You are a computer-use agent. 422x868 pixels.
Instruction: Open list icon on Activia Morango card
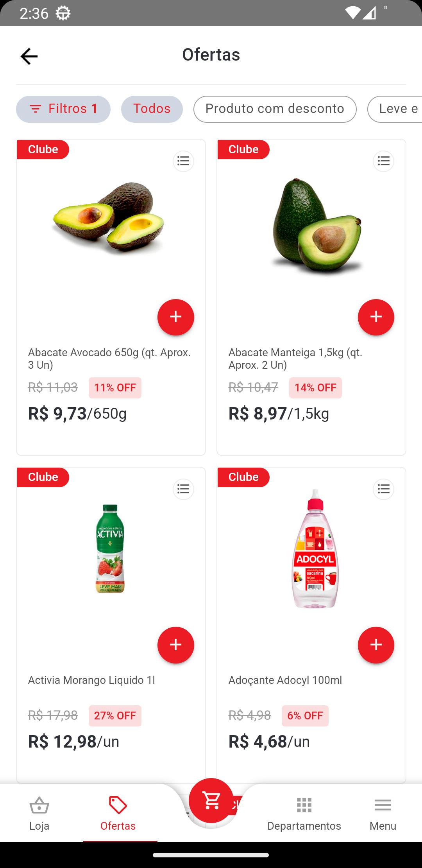(183, 489)
